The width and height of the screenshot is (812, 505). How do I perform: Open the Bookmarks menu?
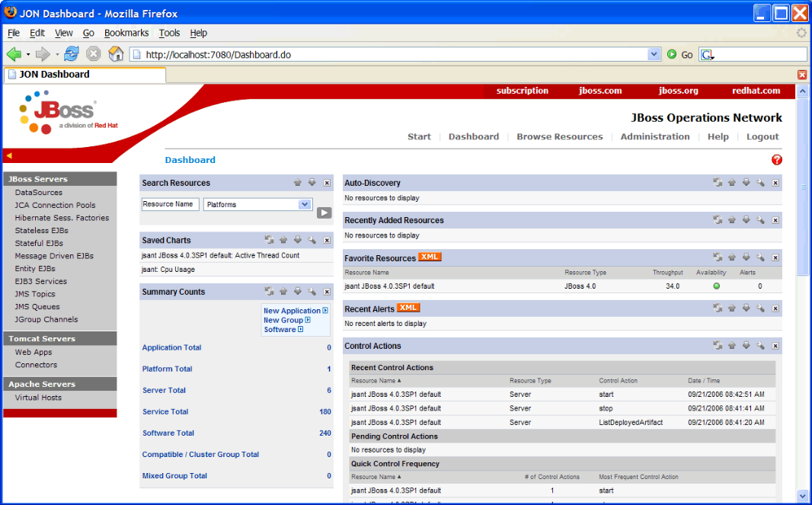coord(126,33)
